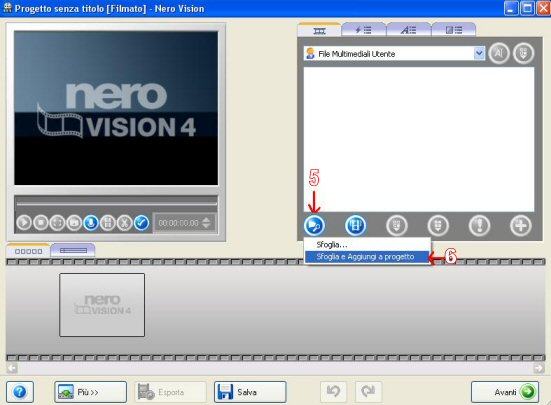551x405 pixels.
Task: Click the preview seek bar
Action: pos(116,204)
